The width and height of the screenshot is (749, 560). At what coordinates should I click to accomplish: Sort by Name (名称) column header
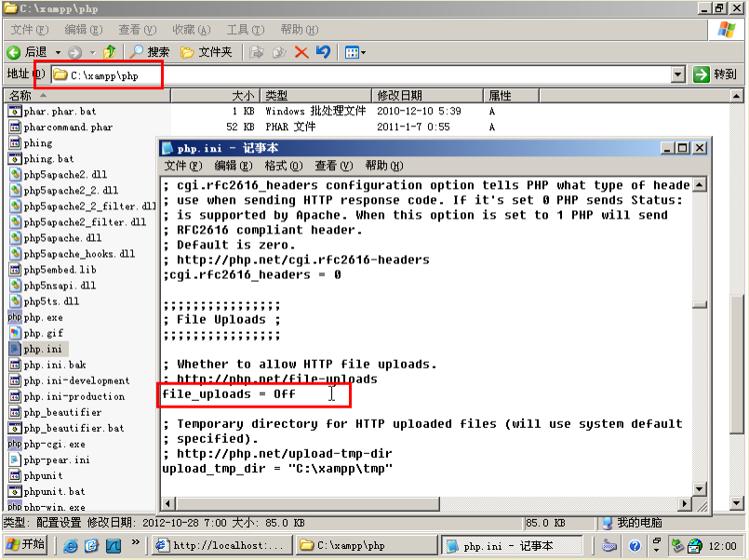coord(87,96)
